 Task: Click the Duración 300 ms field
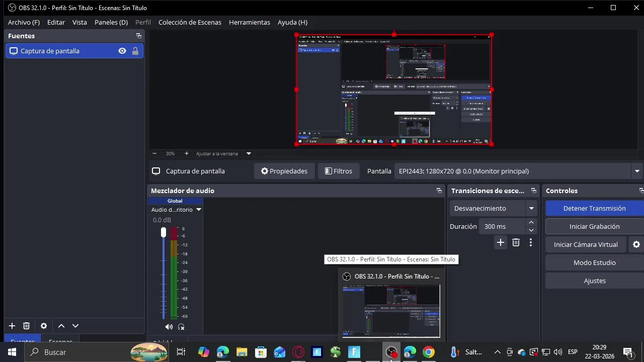(x=502, y=226)
